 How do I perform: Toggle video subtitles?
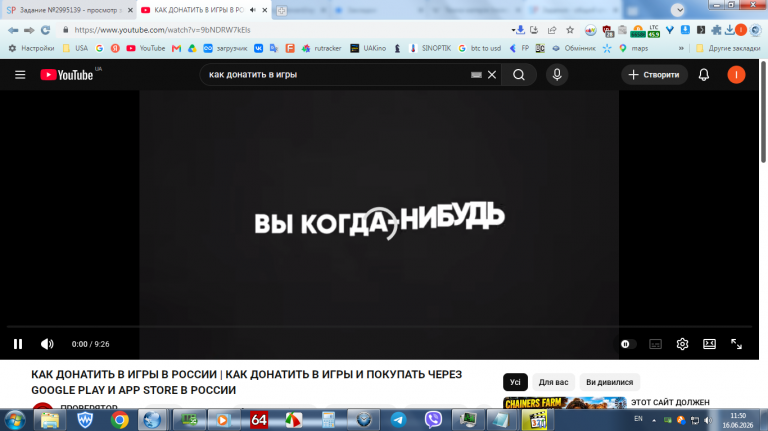click(x=655, y=344)
